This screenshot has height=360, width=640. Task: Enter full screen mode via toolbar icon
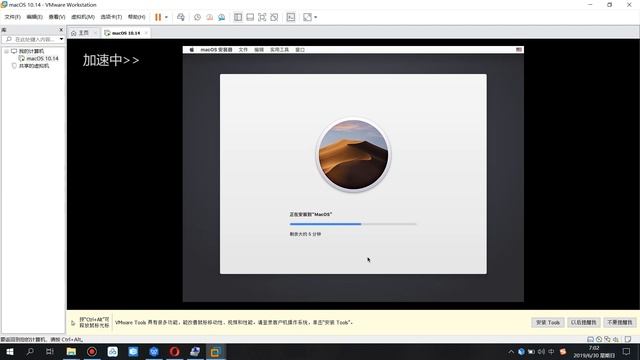262,17
